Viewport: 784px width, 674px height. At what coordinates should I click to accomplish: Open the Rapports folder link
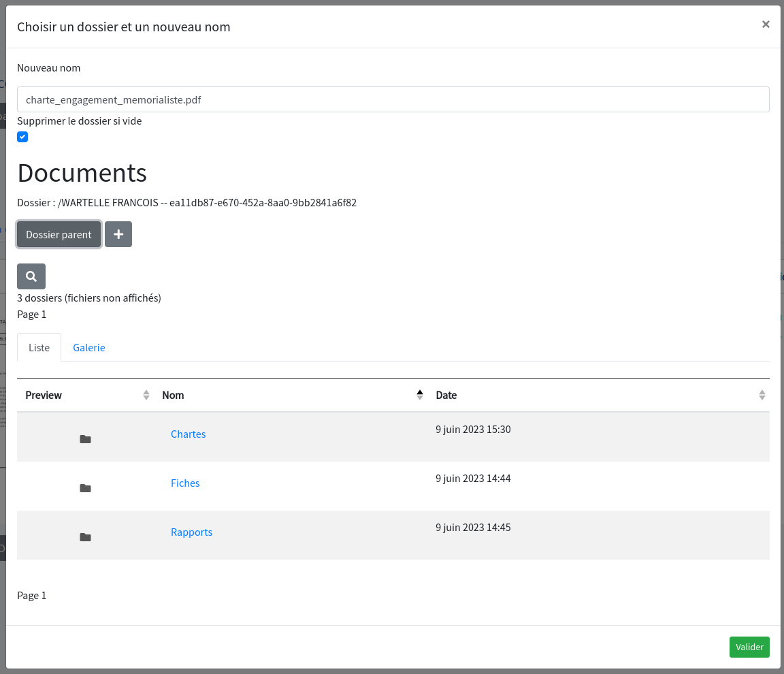click(x=191, y=532)
